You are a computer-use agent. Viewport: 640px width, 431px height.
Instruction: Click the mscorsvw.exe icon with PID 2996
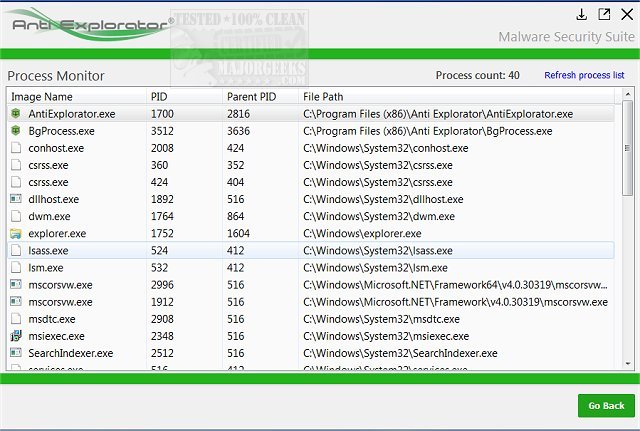(x=16, y=284)
